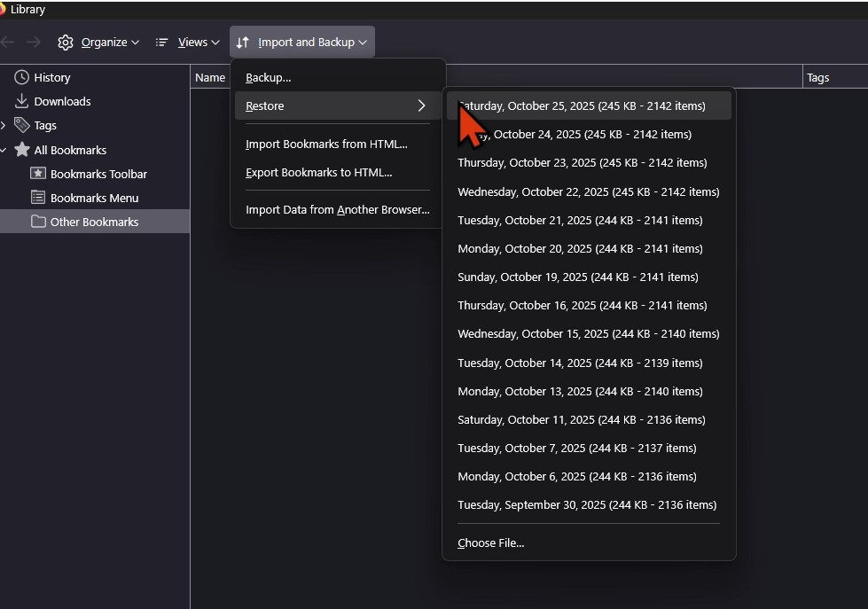The height and width of the screenshot is (609, 868).
Task: Select the History clock icon
Action: [22, 78]
